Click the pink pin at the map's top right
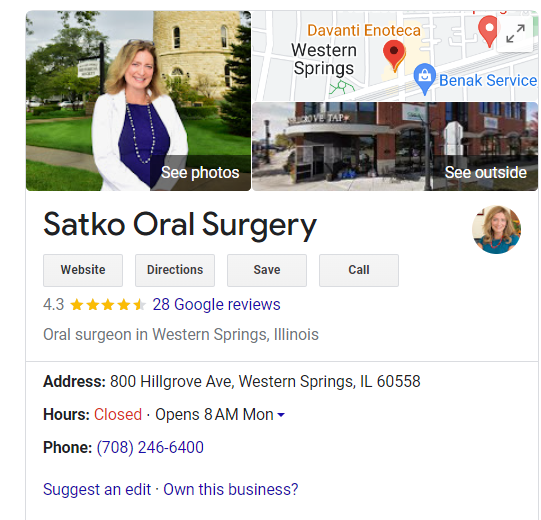Screen dimensions: 541x520 tap(489, 31)
